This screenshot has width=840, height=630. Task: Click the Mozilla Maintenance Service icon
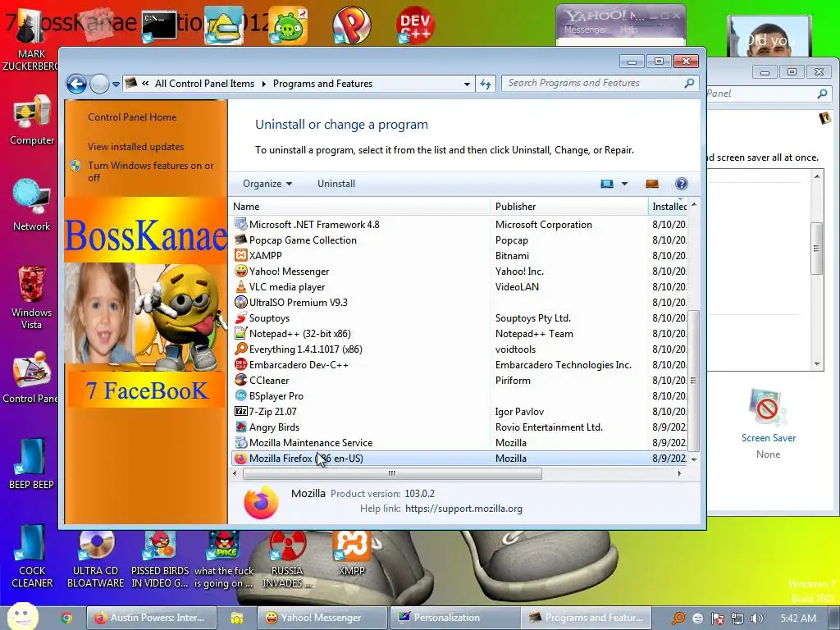(x=241, y=442)
